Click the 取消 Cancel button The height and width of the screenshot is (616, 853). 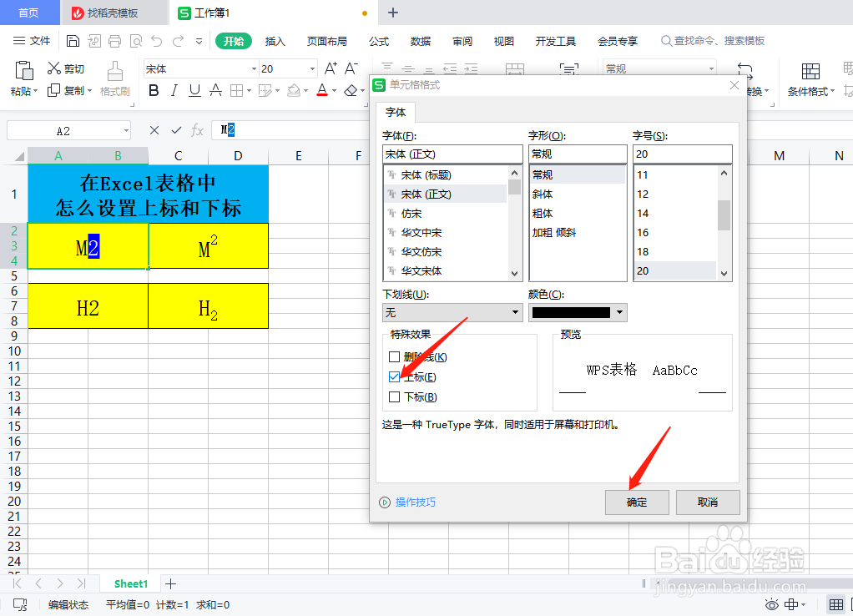[x=708, y=502]
